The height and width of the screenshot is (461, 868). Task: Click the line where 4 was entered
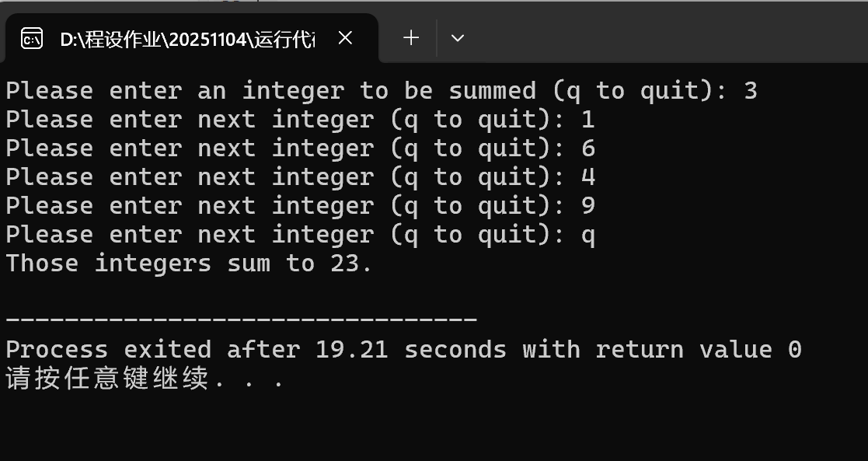299,177
